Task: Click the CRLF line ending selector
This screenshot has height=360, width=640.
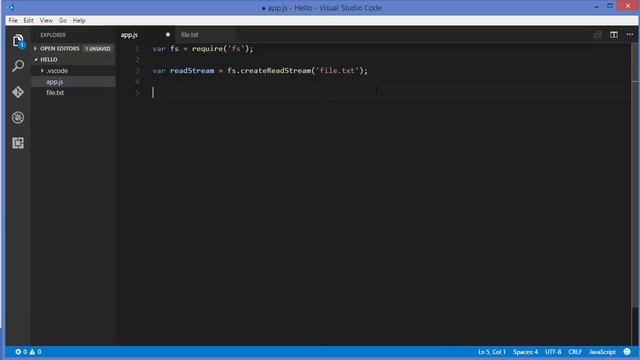Action: 575,352
